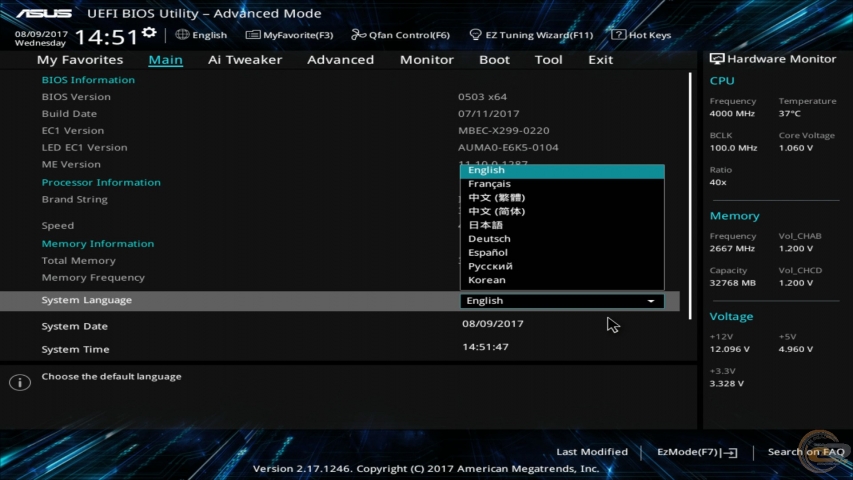
Task: Click BIOS Version row label
Action: pos(76,97)
